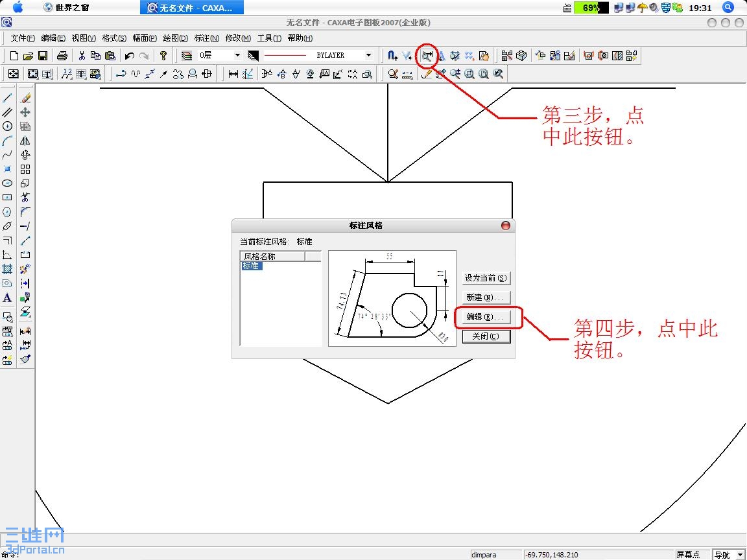This screenshot has height=560, width=747.
Task: Click the 69% battery indicator
Action: (x=591, y=8)
